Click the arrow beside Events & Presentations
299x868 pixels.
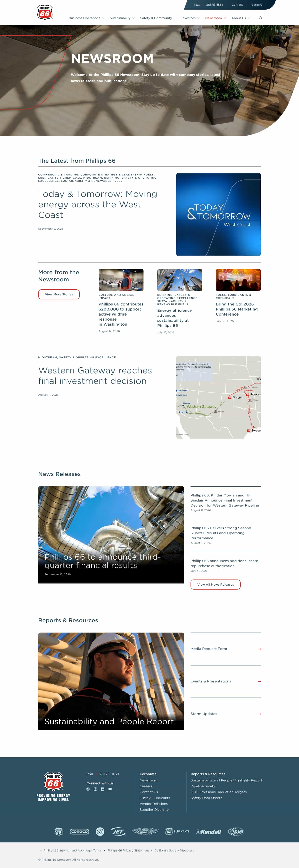coord(259,681)
